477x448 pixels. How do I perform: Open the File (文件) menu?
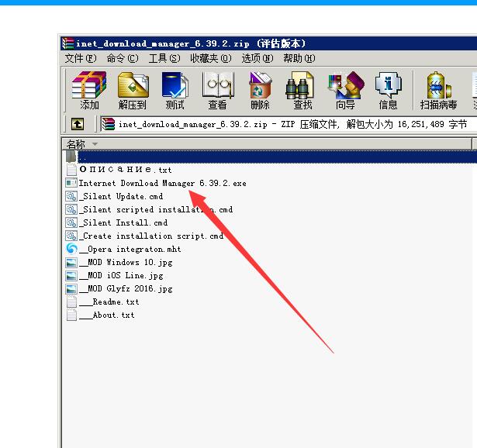click(81, 58)
